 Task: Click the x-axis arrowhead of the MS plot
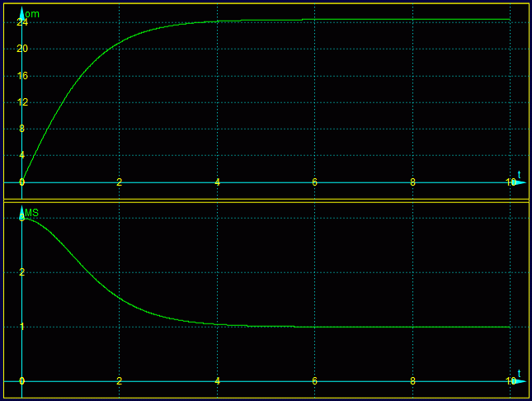click(518, 382)
